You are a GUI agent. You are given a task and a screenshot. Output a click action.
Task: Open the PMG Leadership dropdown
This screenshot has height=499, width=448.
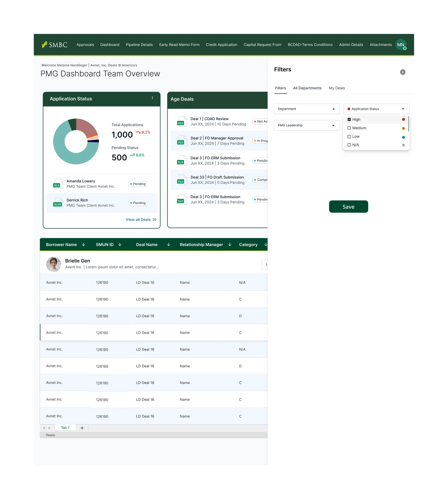pos(307,125)
